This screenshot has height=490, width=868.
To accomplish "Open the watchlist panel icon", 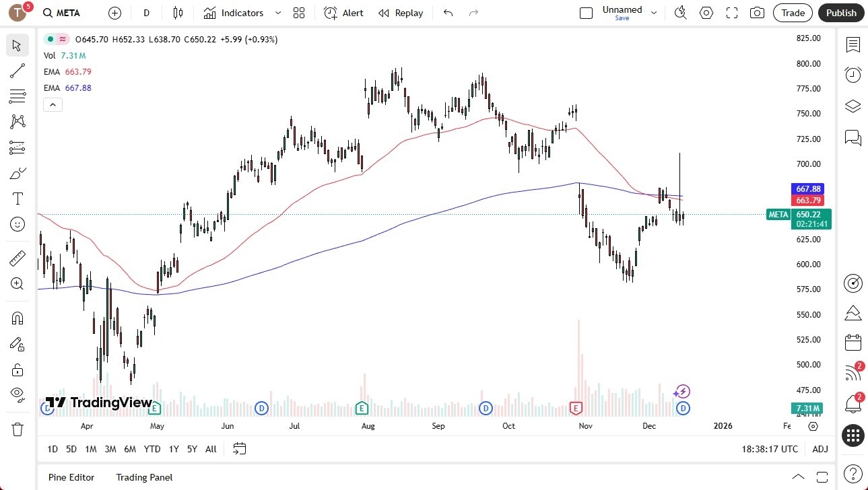I will 853,45.
